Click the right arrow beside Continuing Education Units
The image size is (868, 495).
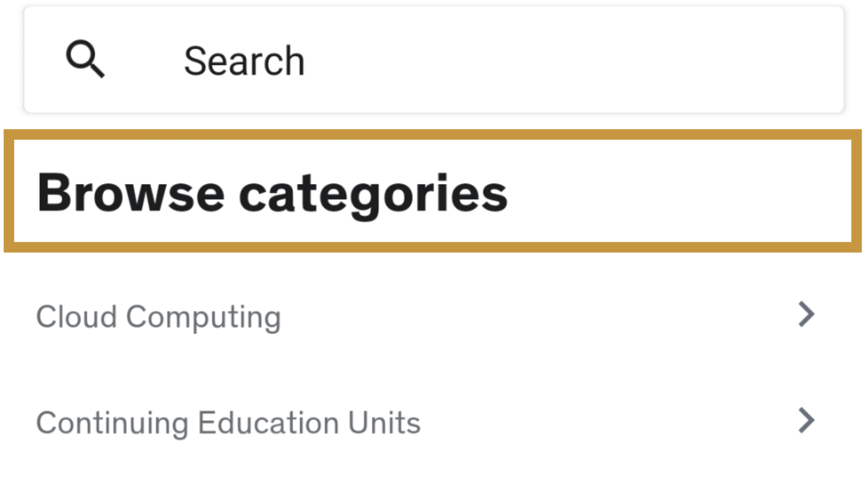click(x=806, y=421)
